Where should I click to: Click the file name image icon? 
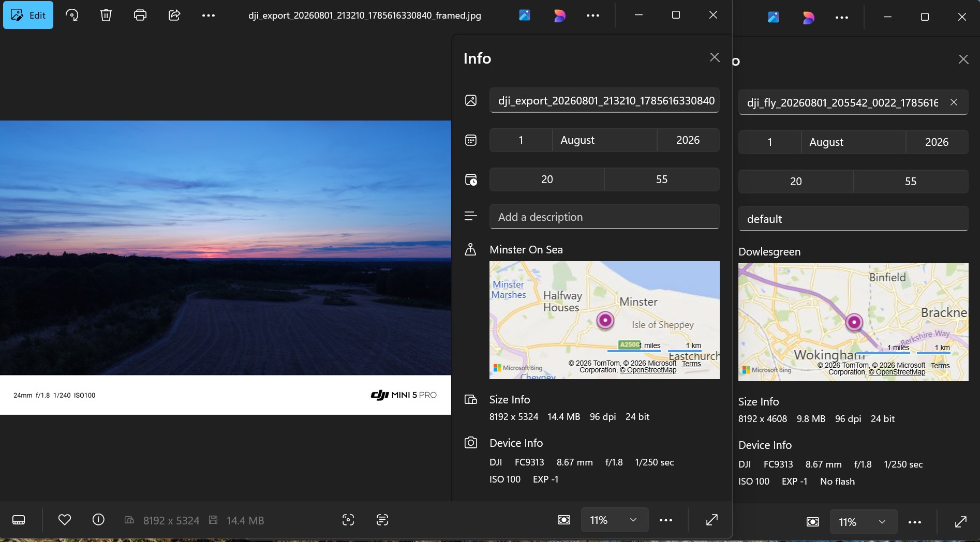[471, 100]
